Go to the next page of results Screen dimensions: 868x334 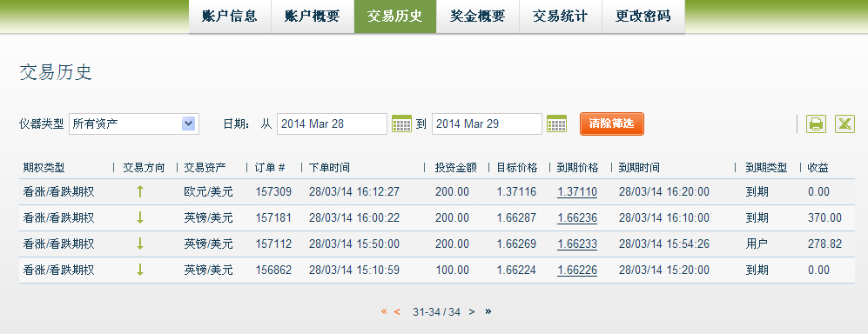click(472, 312)
